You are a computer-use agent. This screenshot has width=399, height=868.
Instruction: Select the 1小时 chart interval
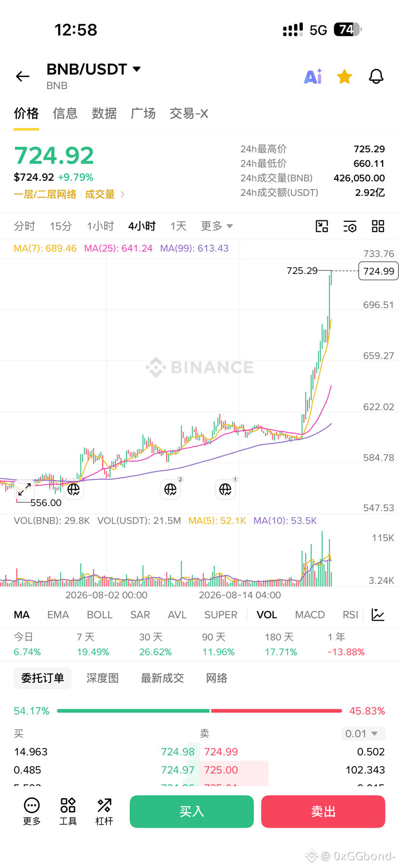[100, 226]
